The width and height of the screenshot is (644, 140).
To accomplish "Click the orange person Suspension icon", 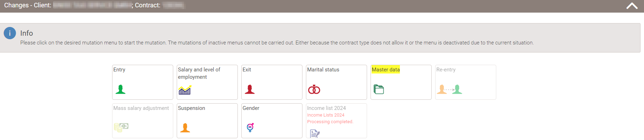I will tap(185, 128).
